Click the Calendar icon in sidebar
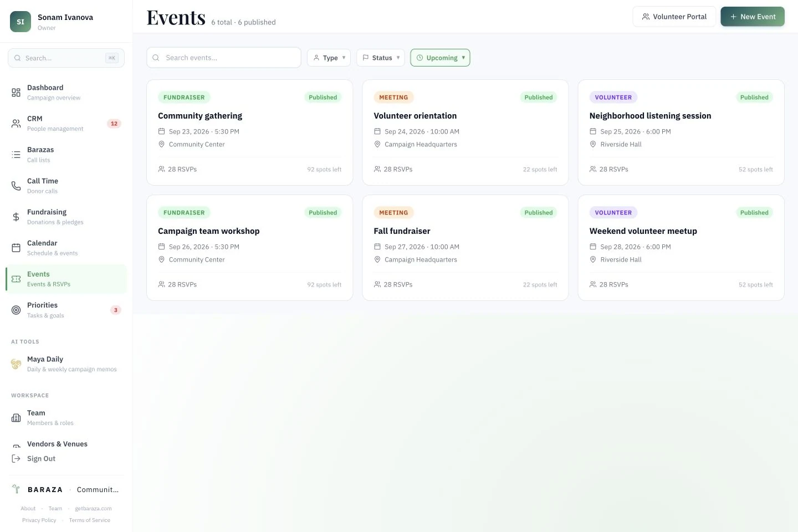The image size is (798, 532). coord(16,248)
